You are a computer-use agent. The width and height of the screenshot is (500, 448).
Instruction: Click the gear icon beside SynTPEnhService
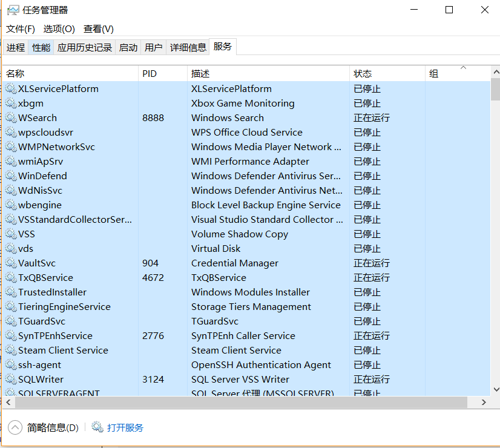11,335
